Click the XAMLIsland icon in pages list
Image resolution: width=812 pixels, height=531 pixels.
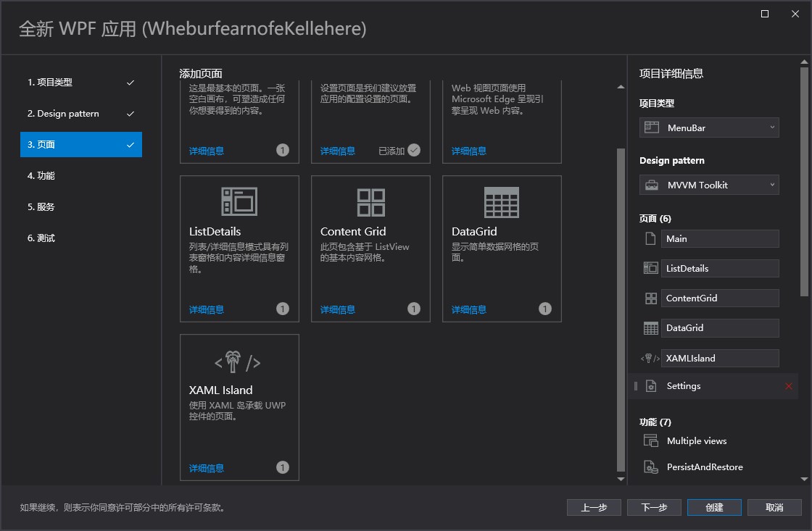650,358
